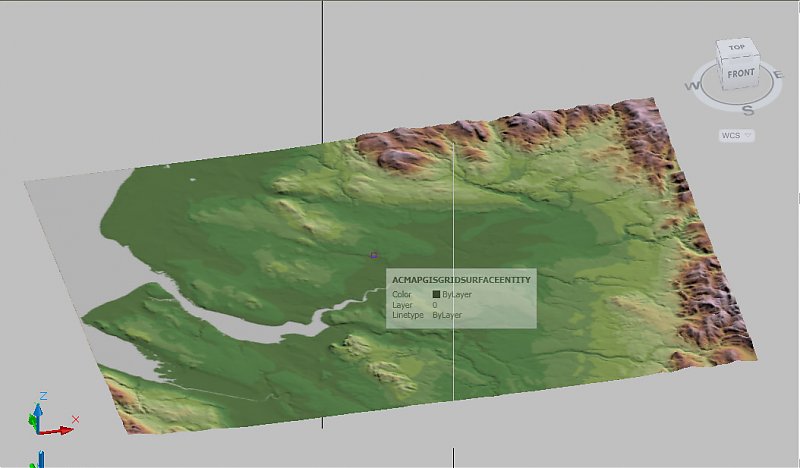Click the dropdown arrow beside WCS
Screen dimensions: 800x468
(748, 134)
